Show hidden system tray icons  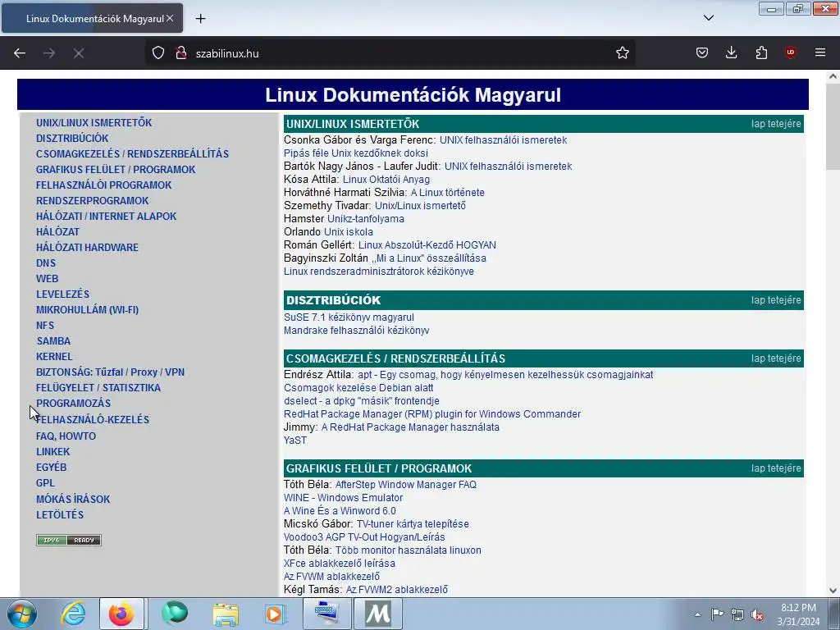click(x=697, y=614)
